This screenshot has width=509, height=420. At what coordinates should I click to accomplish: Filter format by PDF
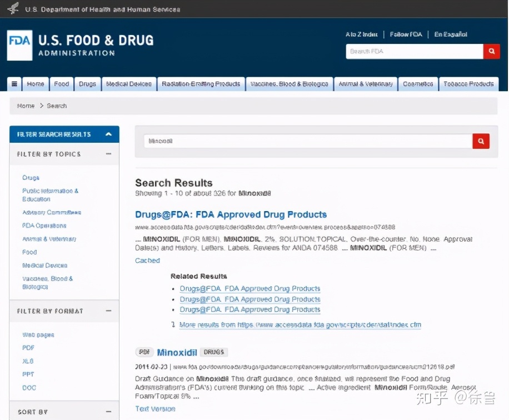28,348
